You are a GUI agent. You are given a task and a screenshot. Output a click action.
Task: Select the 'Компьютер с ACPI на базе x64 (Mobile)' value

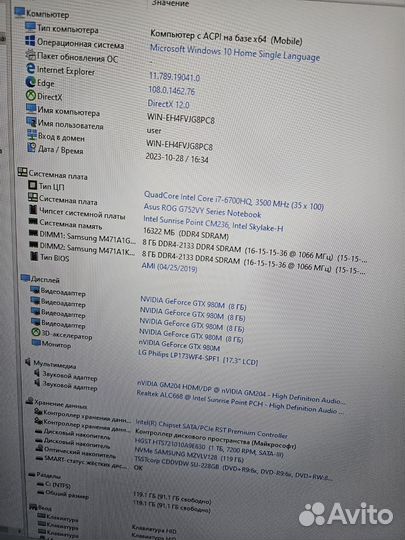227,37
